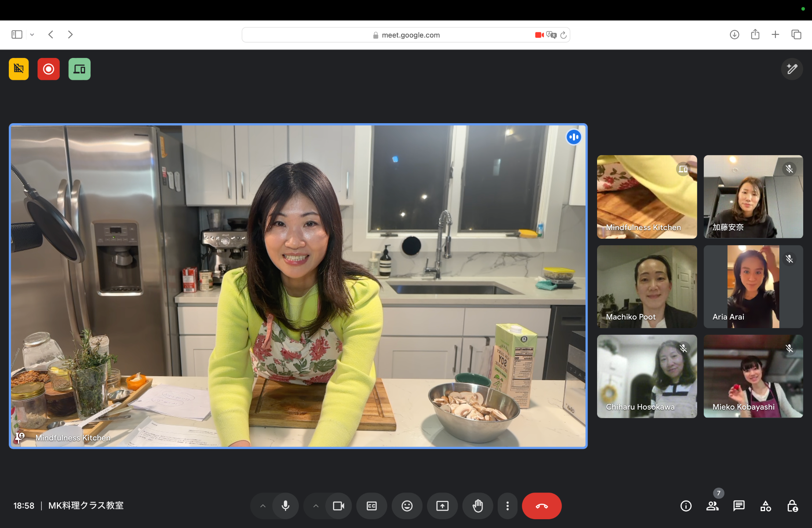Send an emoji reaction

tap(407, 506)
